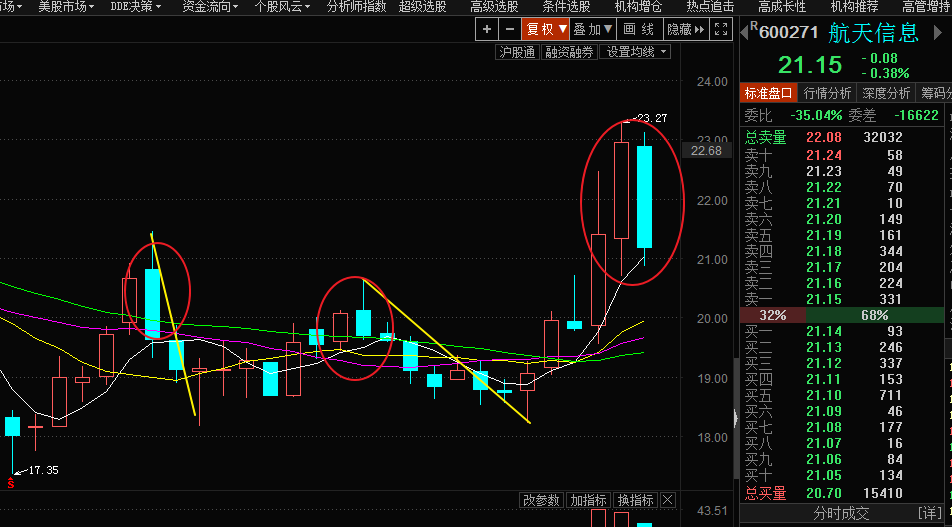Collapse side panel with 隐藏 button

(686, 29)
